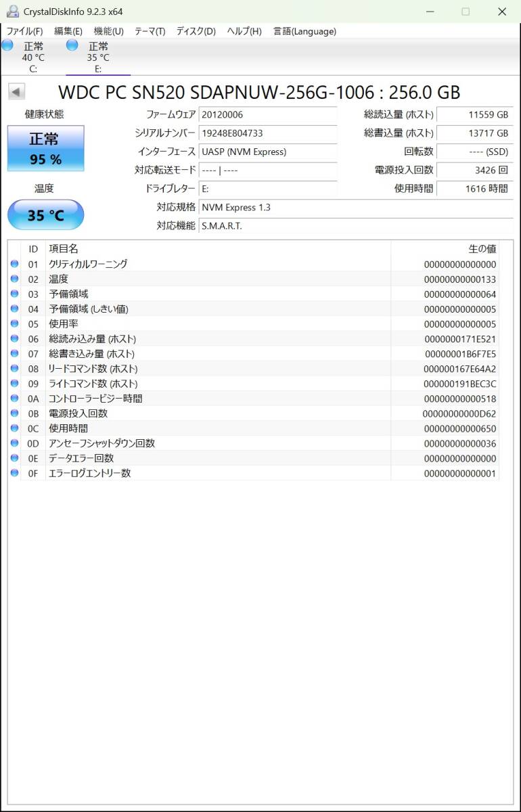
Task: Select the 総読み込み量 (ホスト) row
Action: click(254, 338)
